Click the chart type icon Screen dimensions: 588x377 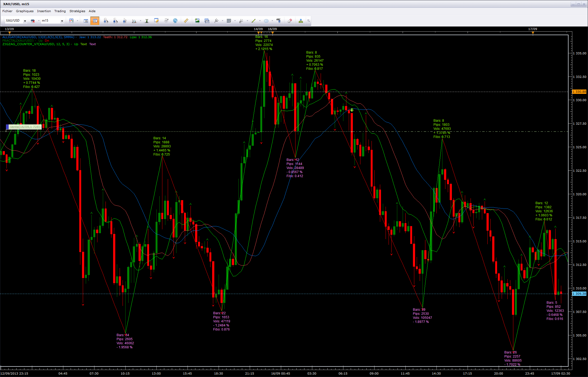[71, 21]
